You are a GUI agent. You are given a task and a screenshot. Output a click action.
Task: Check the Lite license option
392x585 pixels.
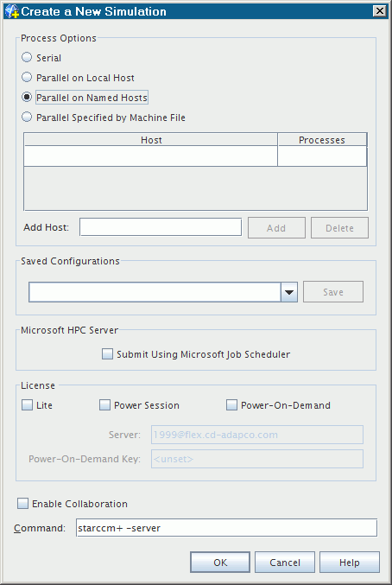pos(27,405)
